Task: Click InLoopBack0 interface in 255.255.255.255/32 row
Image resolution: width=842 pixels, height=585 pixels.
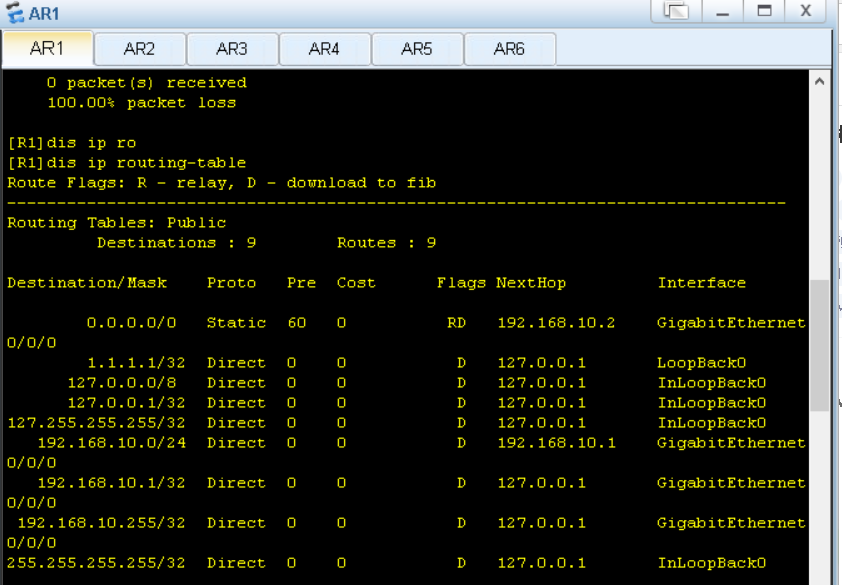Action: 712,563
